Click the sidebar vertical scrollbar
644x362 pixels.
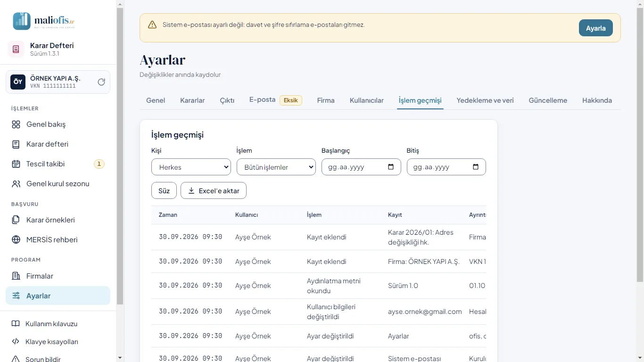tap(120, 156)
